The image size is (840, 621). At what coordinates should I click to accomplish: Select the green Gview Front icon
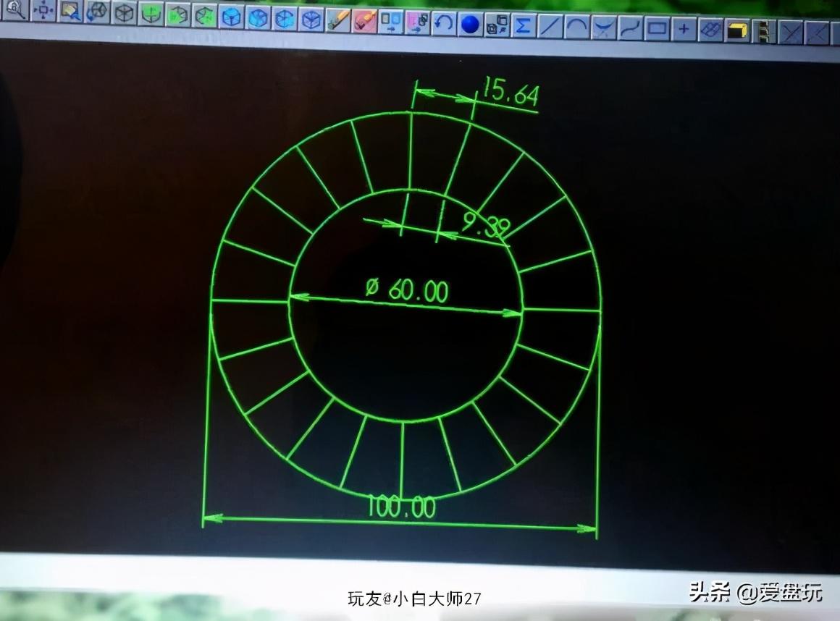tap(178, 15)
